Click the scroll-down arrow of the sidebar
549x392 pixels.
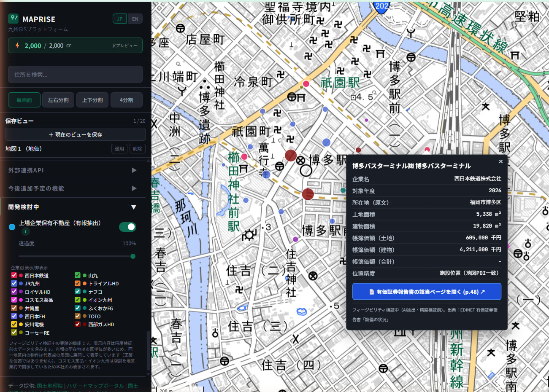click(x=148, y=373)
